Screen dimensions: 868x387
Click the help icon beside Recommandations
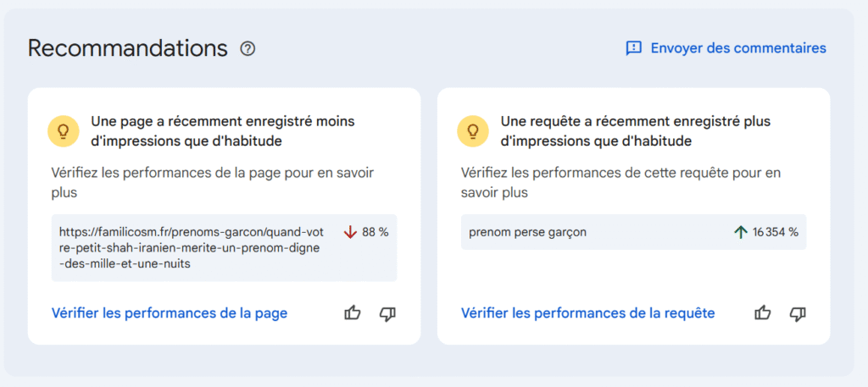(x=248, y=49)
